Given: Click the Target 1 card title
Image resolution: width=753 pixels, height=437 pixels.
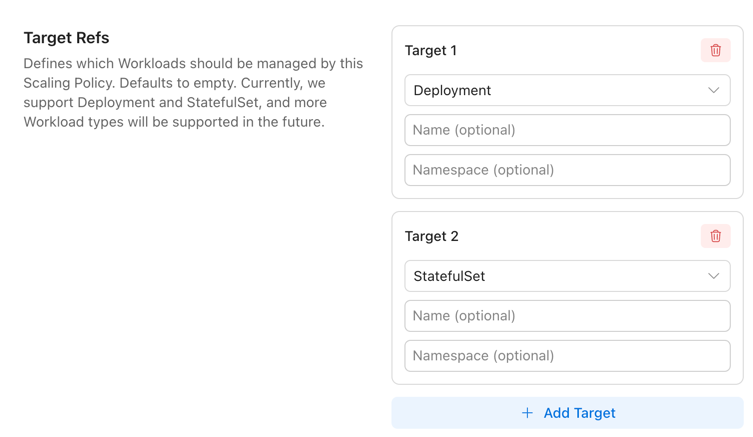Looking at the screenshot, I should [x=430, y=50].
